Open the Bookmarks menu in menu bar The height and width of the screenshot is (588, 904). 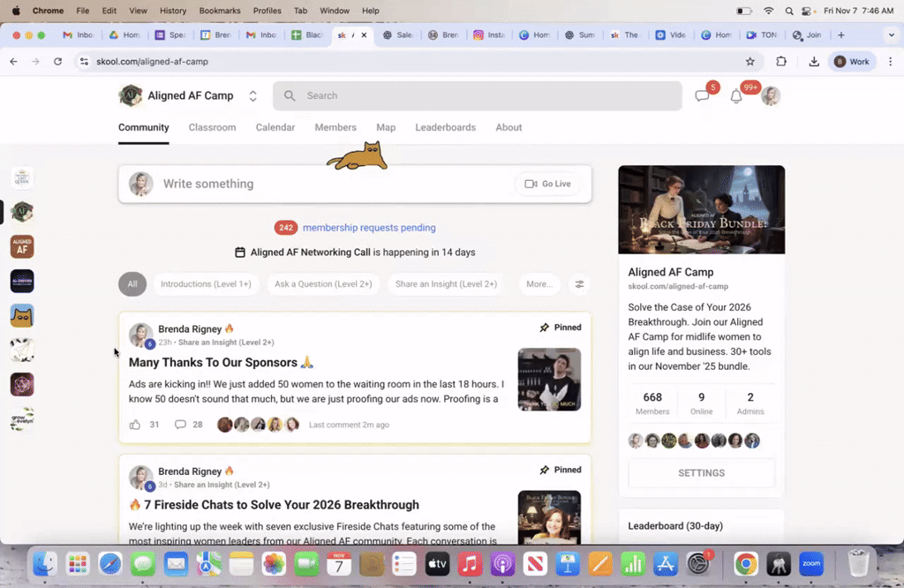[220, 11]
